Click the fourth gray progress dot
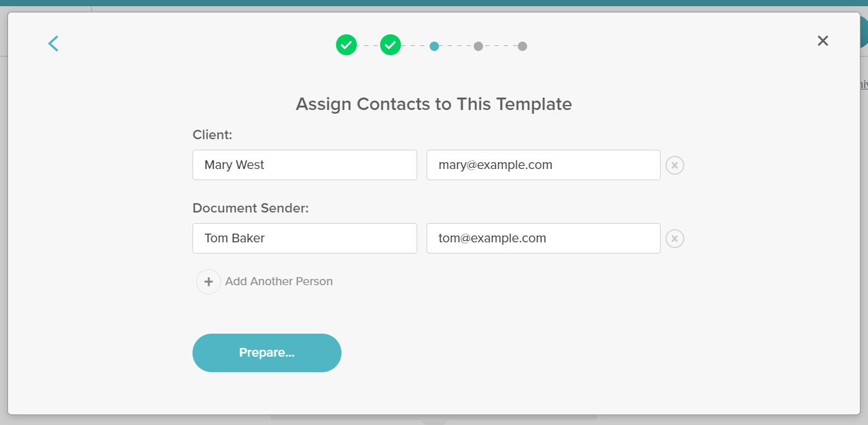The image size is (868, 425). coord(478,45)
